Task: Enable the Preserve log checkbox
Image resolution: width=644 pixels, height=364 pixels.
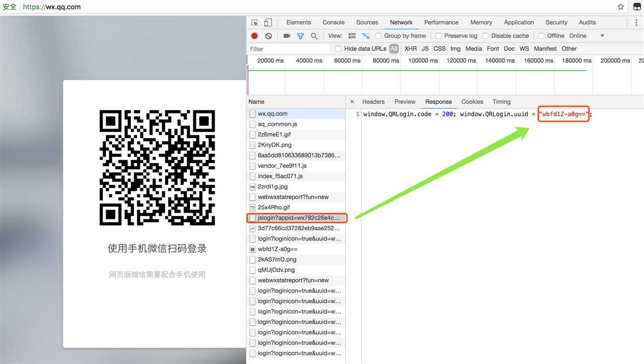Action: (x=438, y=36)
